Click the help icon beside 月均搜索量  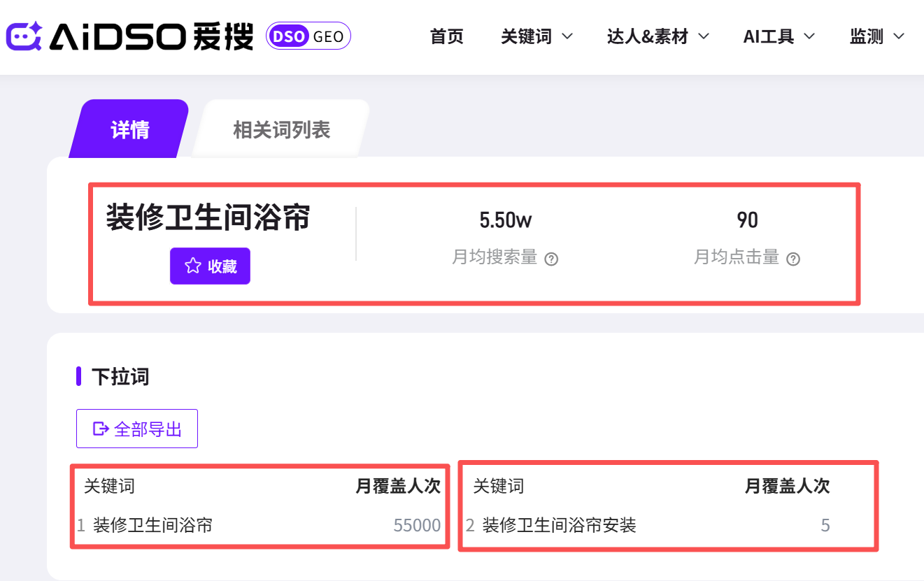click(551, 259)
